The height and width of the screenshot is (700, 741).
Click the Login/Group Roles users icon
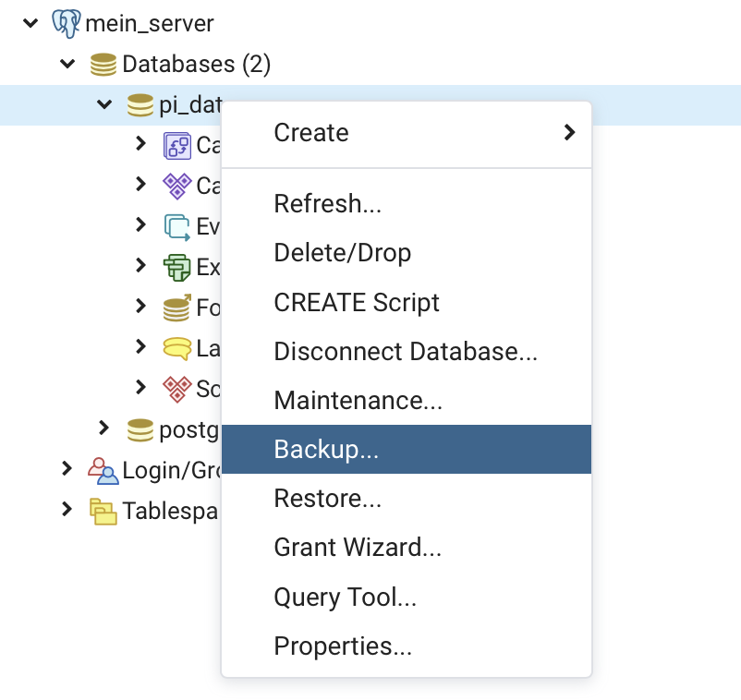tap(103, 471)
